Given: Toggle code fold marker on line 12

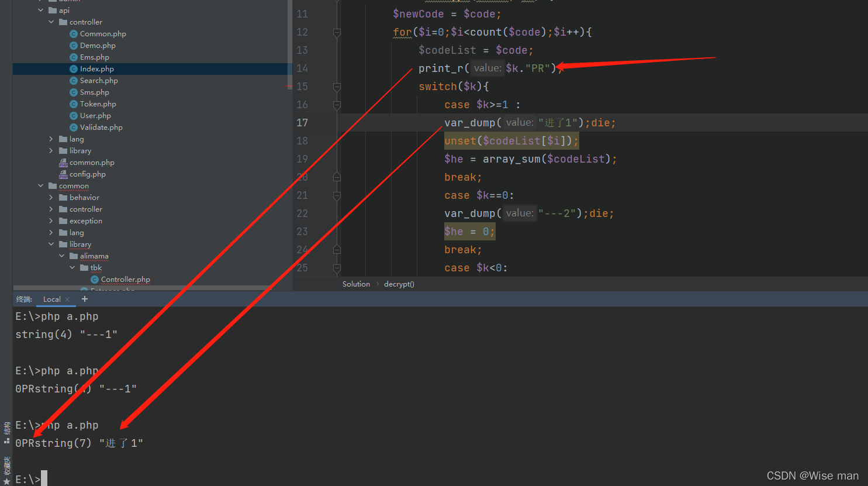Looking at the screenshot, I should [x=337, y=33].
